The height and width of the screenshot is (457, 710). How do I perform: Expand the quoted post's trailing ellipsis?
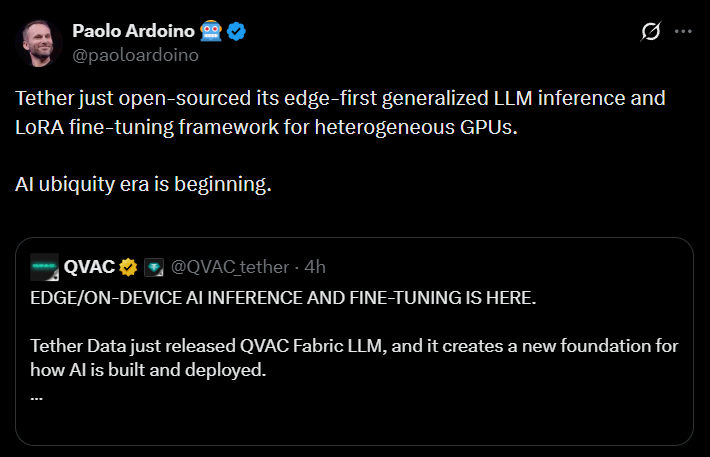[x=37, y=394]
